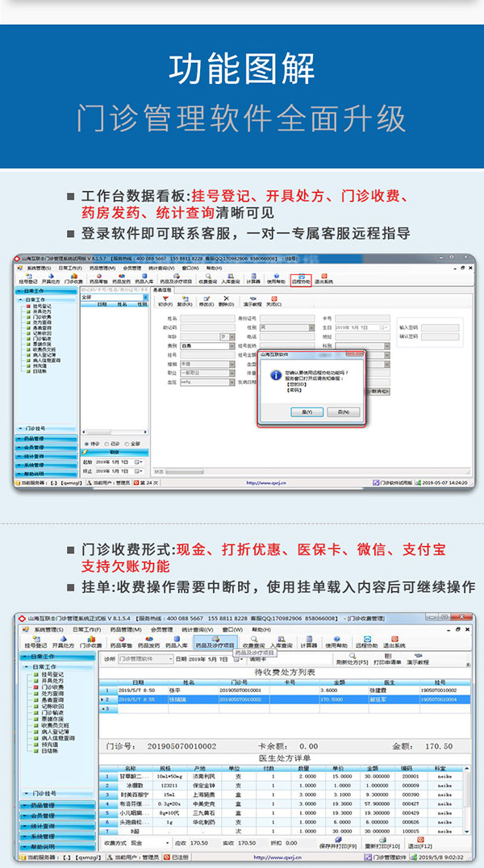This screenshot has height=868, width=484.
Task: Click 打印申请单 icon in 门诊收费管理 window
Action: click(x=387, y=659)
